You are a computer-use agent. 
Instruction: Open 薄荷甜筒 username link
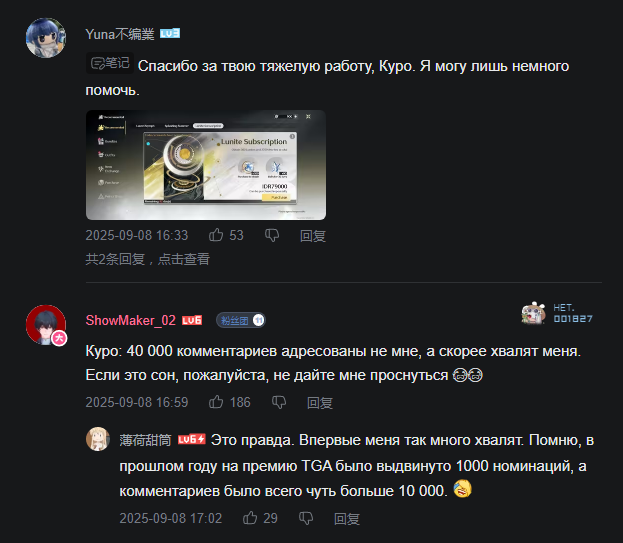point(145,440)
